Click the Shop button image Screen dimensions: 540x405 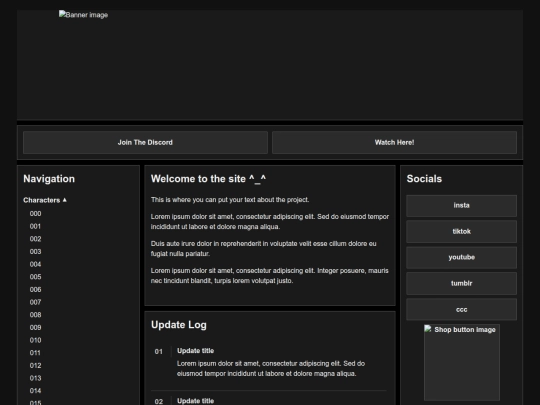[x=462, y=363]
